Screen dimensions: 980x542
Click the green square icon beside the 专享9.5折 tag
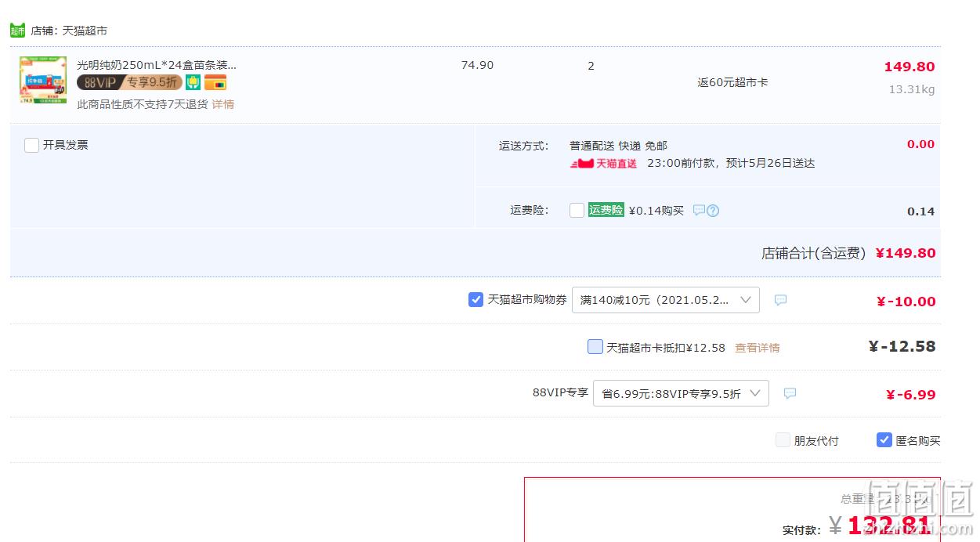(193, 82)
